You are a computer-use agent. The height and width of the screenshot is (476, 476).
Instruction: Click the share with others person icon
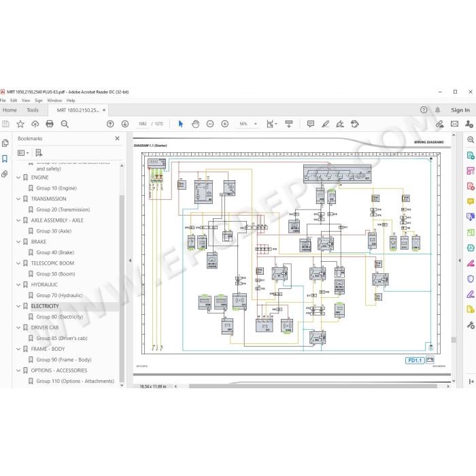[x=469, y=124]
